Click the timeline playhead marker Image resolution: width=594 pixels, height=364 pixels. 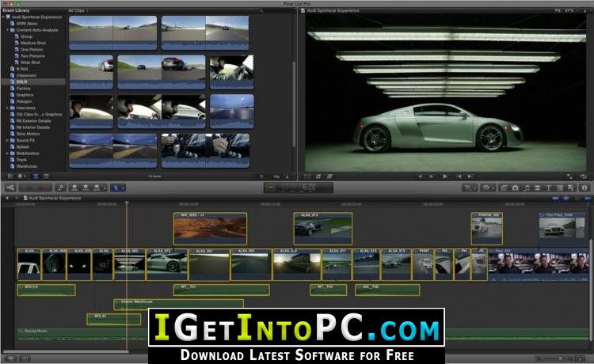tap(127, 203)
